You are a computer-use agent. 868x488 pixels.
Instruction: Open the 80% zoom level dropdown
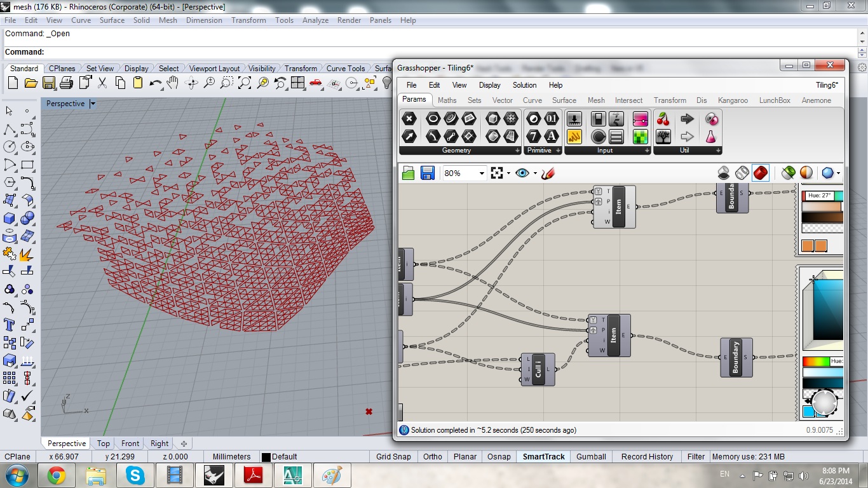coord(482,173)
